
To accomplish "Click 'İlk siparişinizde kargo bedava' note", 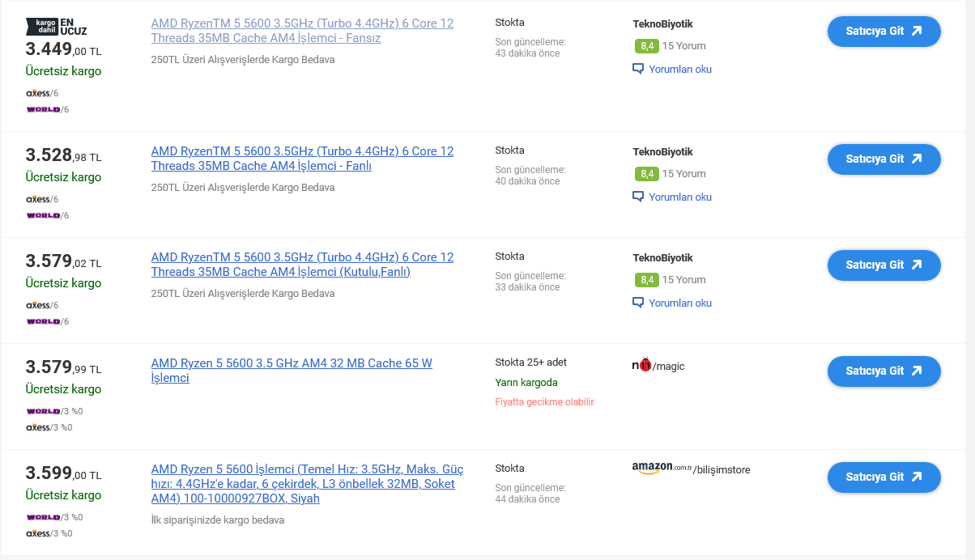I will [x=218, y=520].
